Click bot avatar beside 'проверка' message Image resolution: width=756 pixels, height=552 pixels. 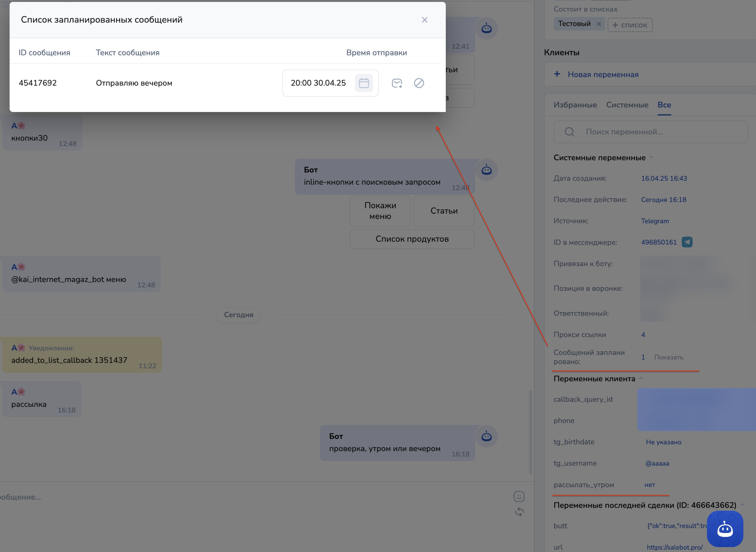486,436
